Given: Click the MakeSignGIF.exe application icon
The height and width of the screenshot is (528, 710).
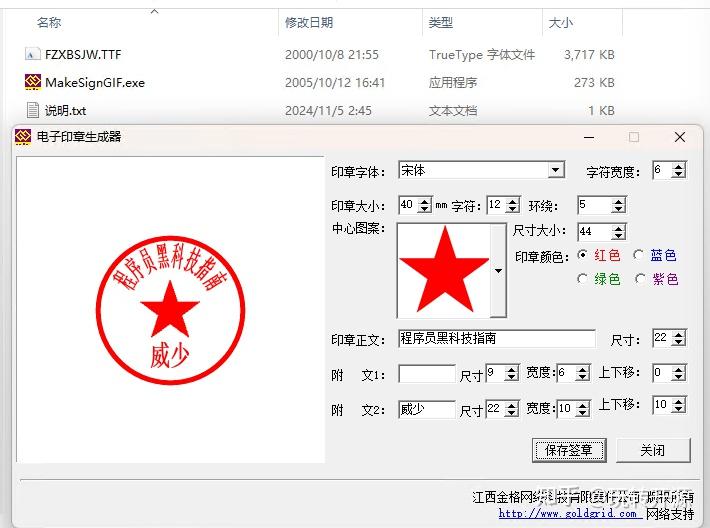Looking at the screenshot, I should [33, 82].
